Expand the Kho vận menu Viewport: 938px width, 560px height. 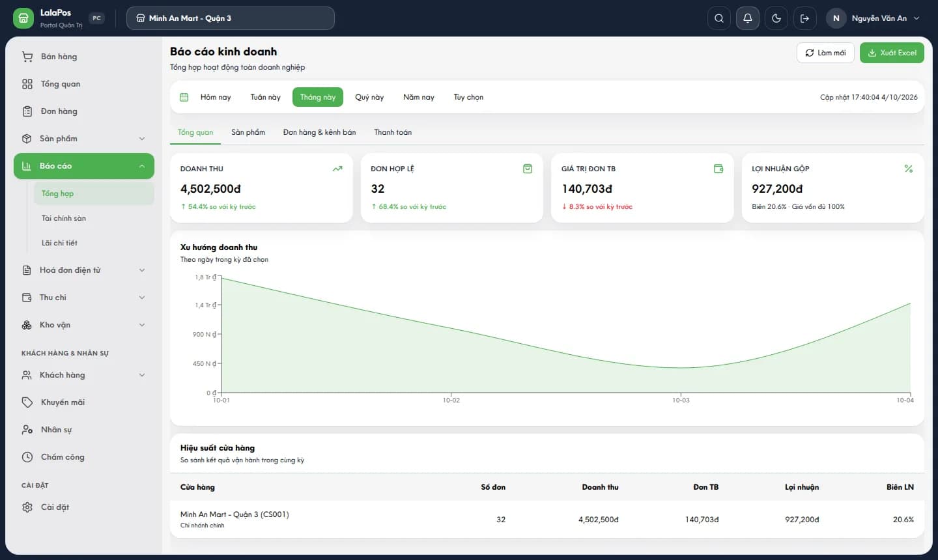tap(84, 325)
